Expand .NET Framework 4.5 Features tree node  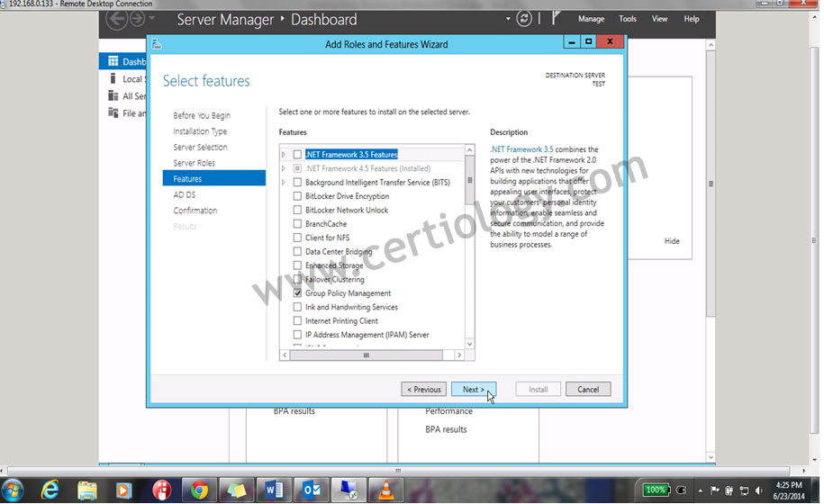pyautogui.click(x=284, y=168)
